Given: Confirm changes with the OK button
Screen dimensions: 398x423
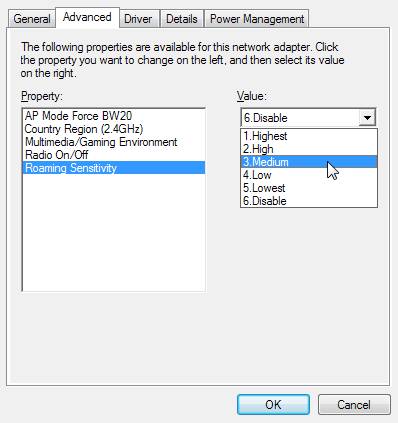Looking at the screenshot, I should pos(273,405).
